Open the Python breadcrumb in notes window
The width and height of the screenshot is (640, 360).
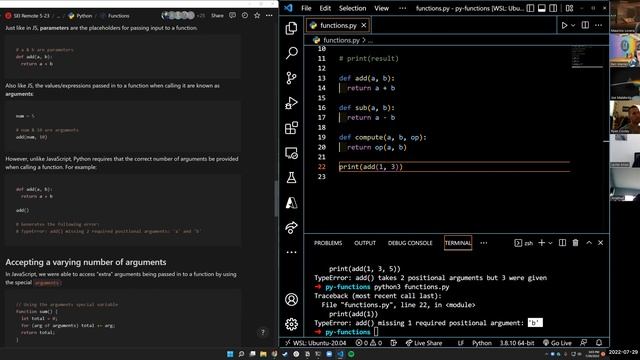pos(80,16)
